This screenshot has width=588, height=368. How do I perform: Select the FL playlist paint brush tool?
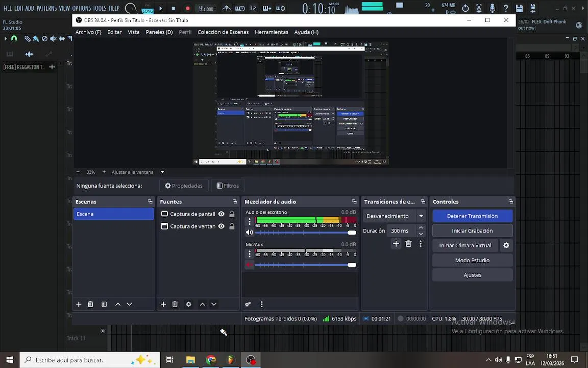click(x=36, y=39)
